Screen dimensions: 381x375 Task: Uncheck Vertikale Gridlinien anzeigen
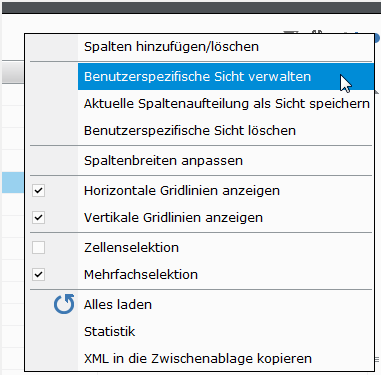click(x=38, y=218)
